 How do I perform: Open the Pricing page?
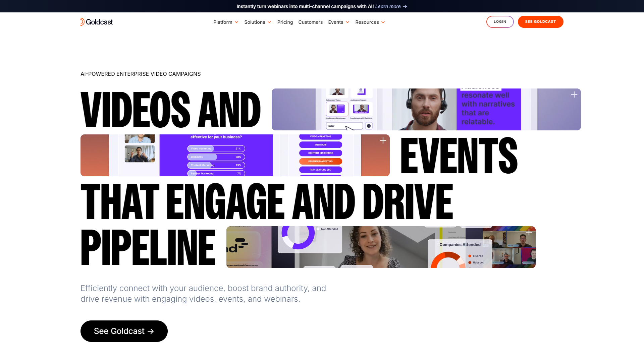click(x=285, y=22)
